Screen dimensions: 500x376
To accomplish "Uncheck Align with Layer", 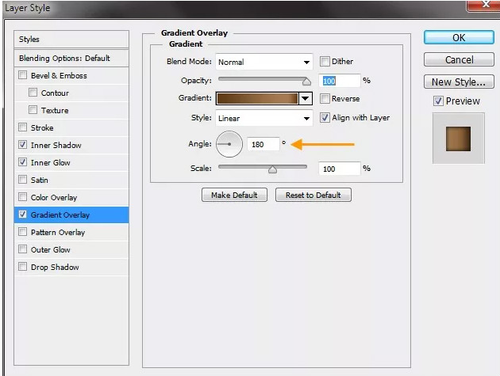I will [x=324, y=117].
